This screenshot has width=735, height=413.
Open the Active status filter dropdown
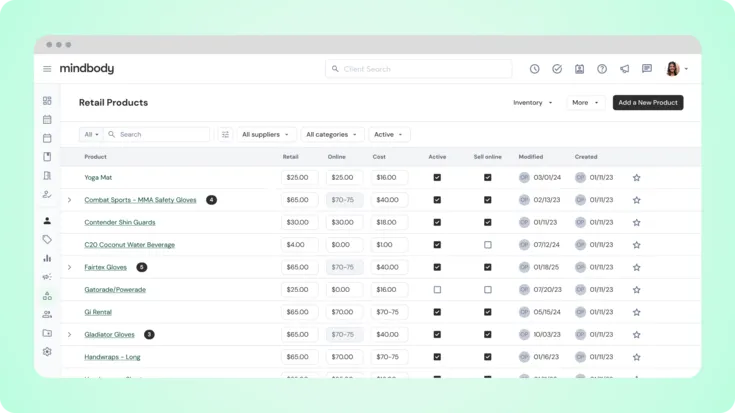(x=389, y=135)
